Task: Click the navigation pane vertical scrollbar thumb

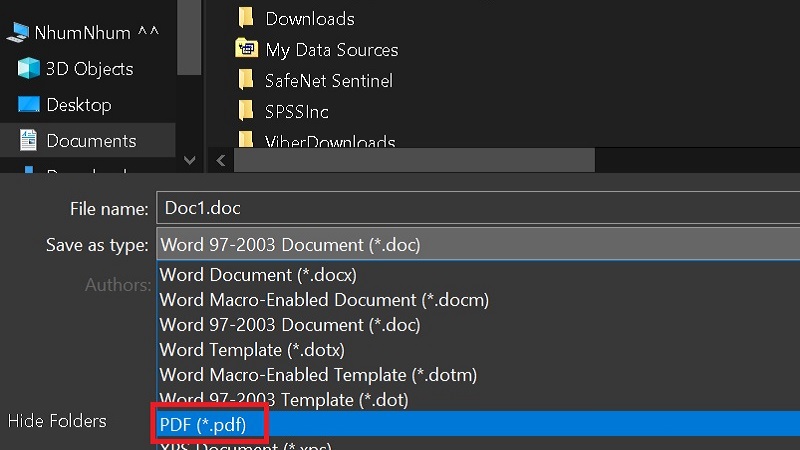Action: tap(189, 37)
